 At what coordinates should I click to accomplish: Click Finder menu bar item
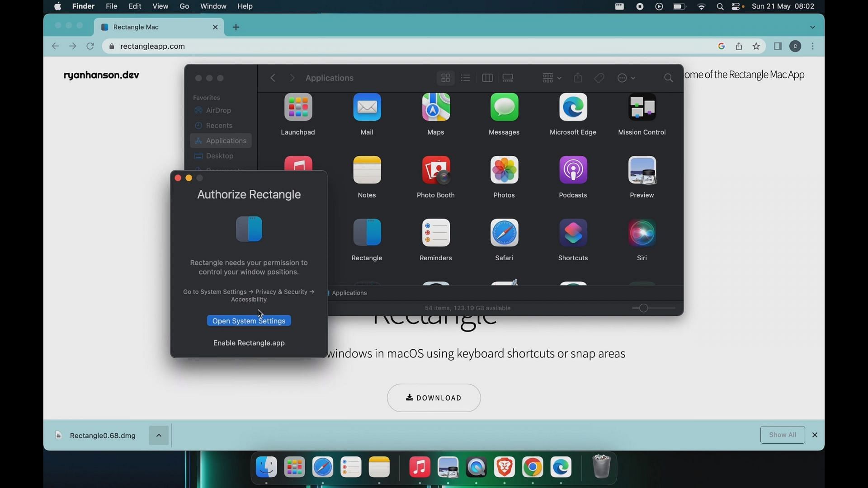(x=84, y=6)
